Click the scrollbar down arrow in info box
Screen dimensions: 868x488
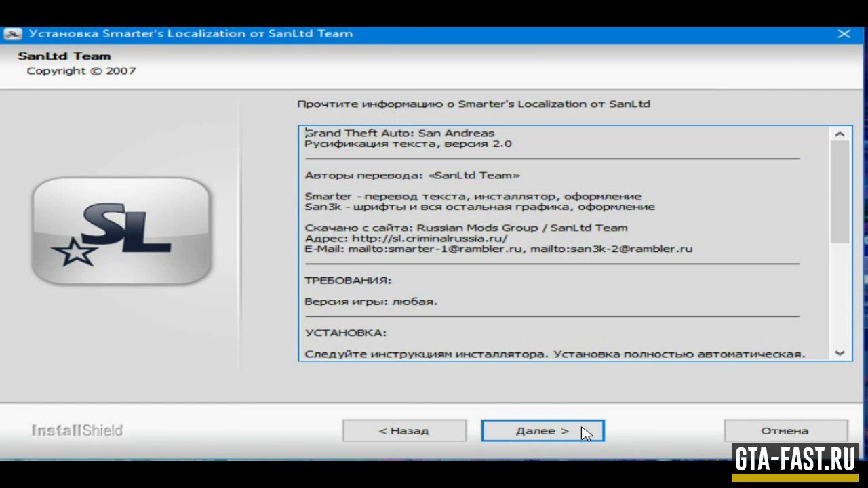tap(840, 353)
